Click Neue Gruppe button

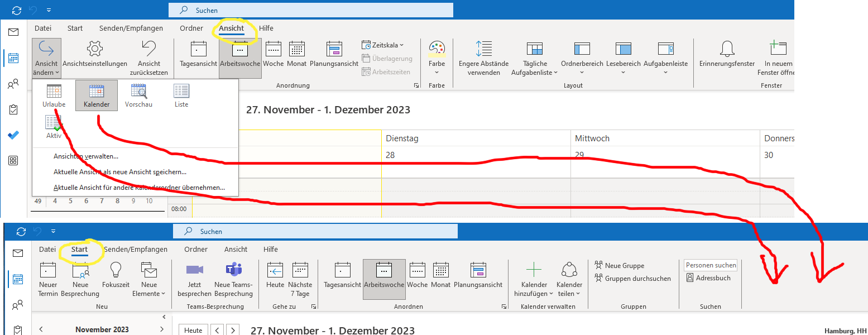619,266
